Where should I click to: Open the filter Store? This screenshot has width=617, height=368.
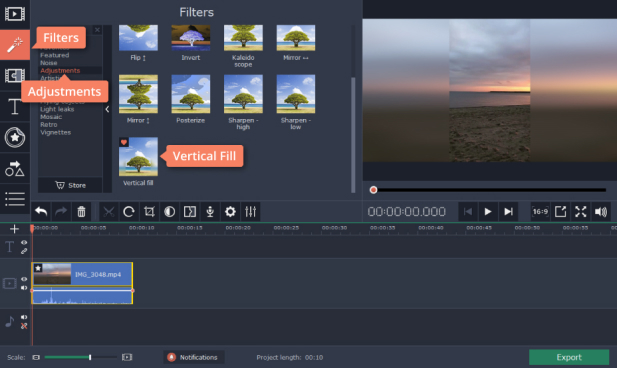[x=70, y=185]
